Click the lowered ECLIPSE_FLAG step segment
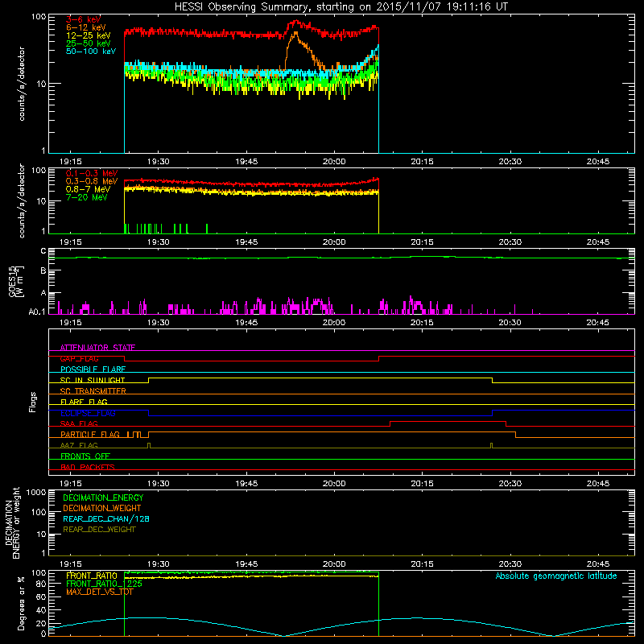The height and width of the screenshot is (644, 644). point(320,415)
